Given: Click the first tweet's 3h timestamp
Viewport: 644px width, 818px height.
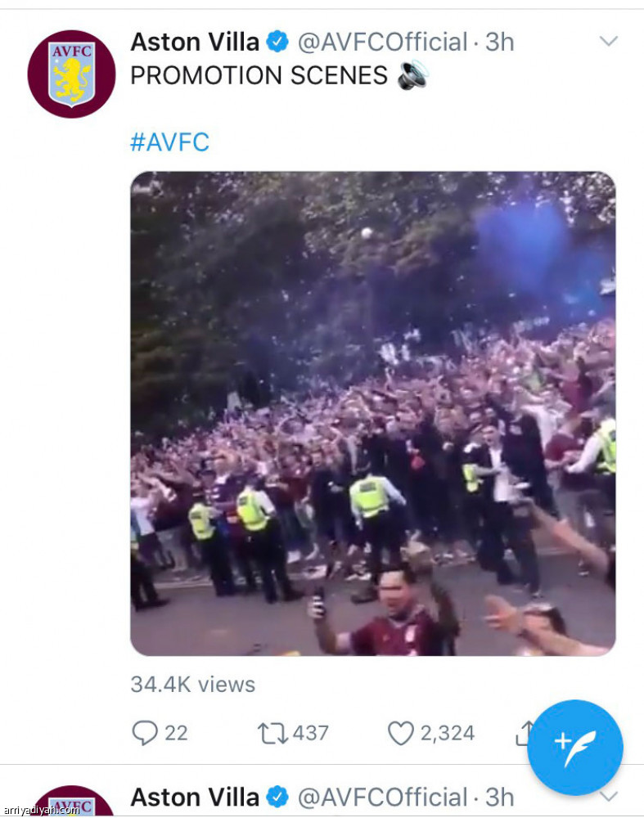Looking at the screenshot, I should tap(500, 42).
